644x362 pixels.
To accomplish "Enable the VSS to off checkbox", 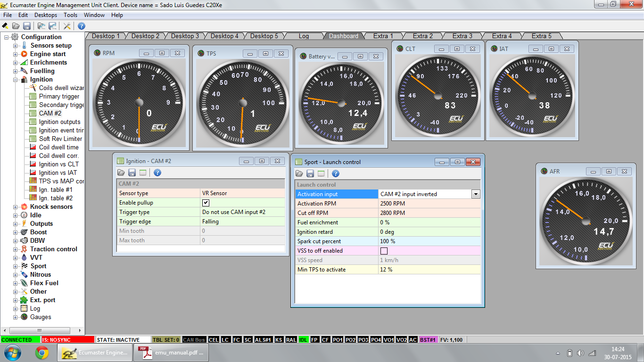I will tap(384, 251).
